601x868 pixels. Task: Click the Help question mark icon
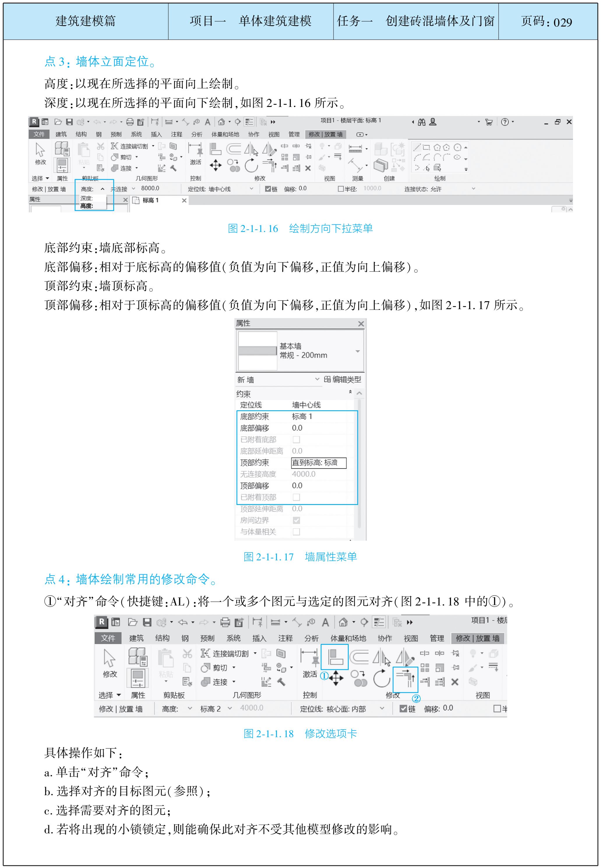[x=505, y=122]
